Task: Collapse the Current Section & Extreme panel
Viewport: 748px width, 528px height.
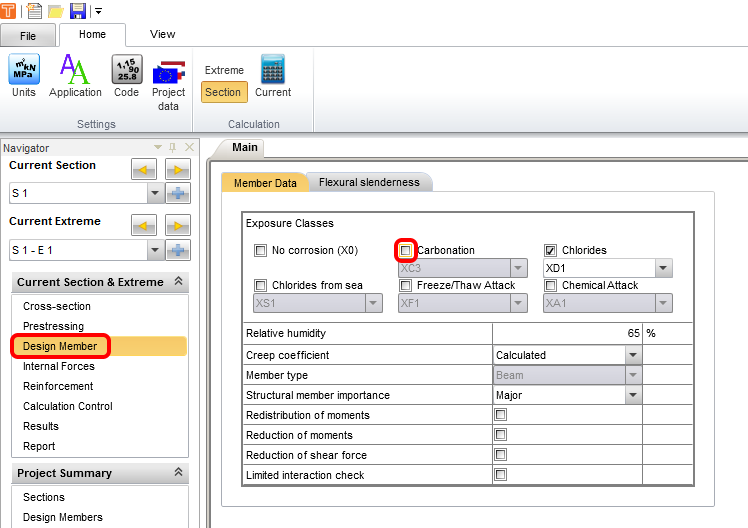Action: pos(178,282)
